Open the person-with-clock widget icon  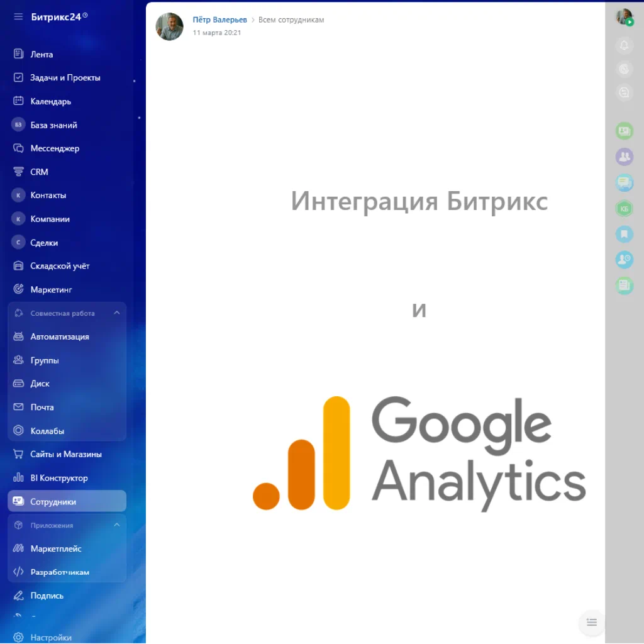[624, 259]
